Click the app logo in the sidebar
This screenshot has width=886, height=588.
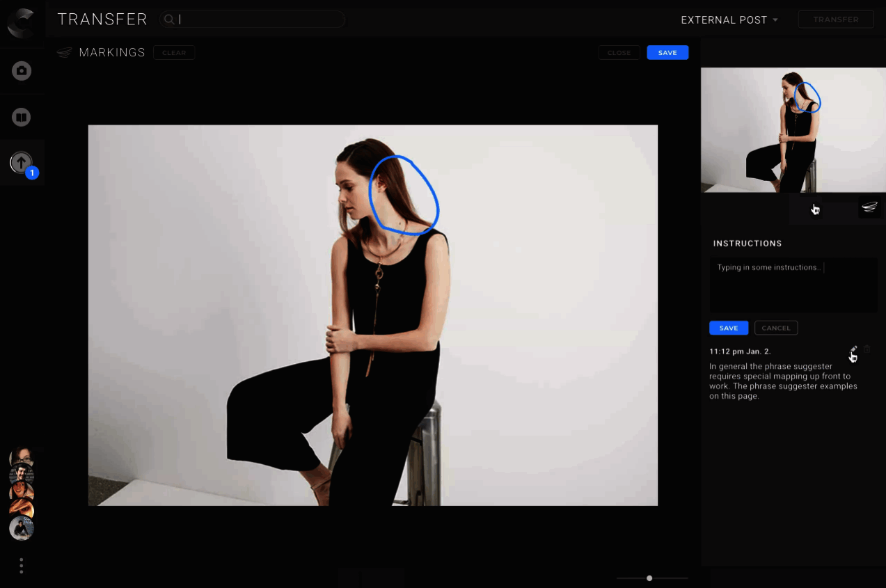pyautogui.click(x=22, y=22)
